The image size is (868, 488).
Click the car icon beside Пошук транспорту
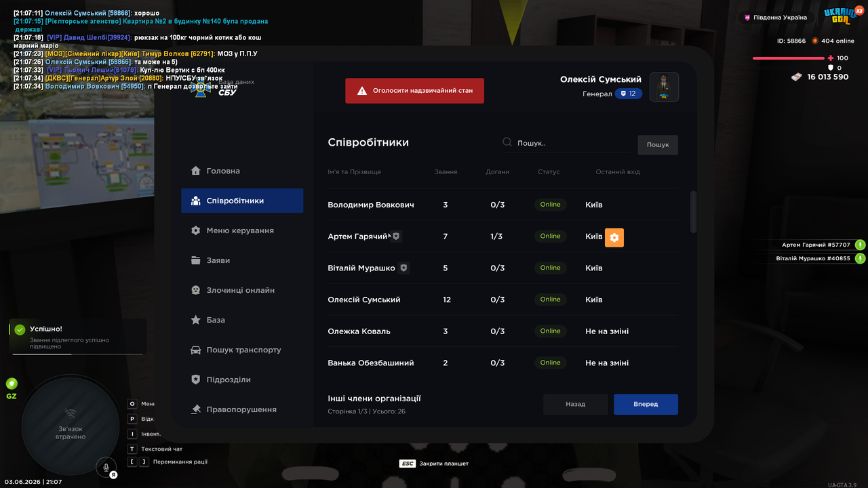click(x=195, y=350)
